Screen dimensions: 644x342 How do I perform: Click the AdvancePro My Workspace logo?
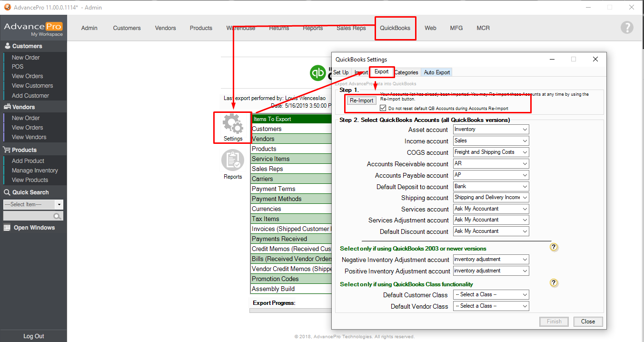click(33, 29)
